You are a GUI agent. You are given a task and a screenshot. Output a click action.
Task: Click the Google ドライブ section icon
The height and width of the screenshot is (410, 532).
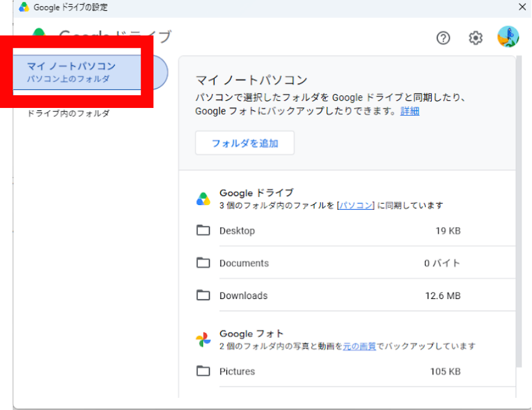click(203, 199)
